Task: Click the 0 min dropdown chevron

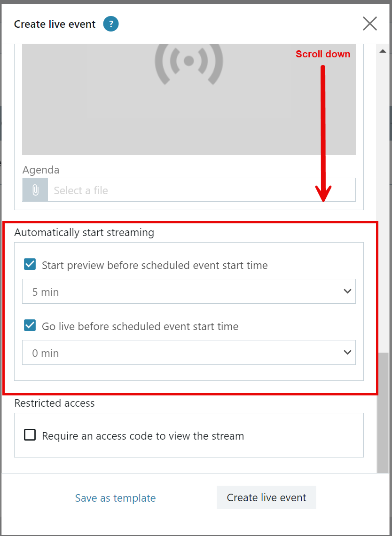Action: pyautogui.click(x=347, y=352)
